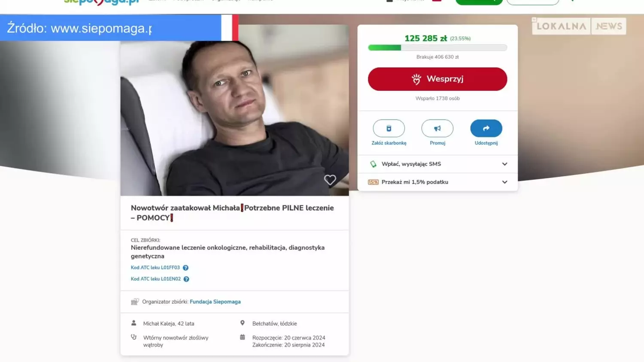
Task: Open the Fundacja Siepomaga link
Action: 215,302
